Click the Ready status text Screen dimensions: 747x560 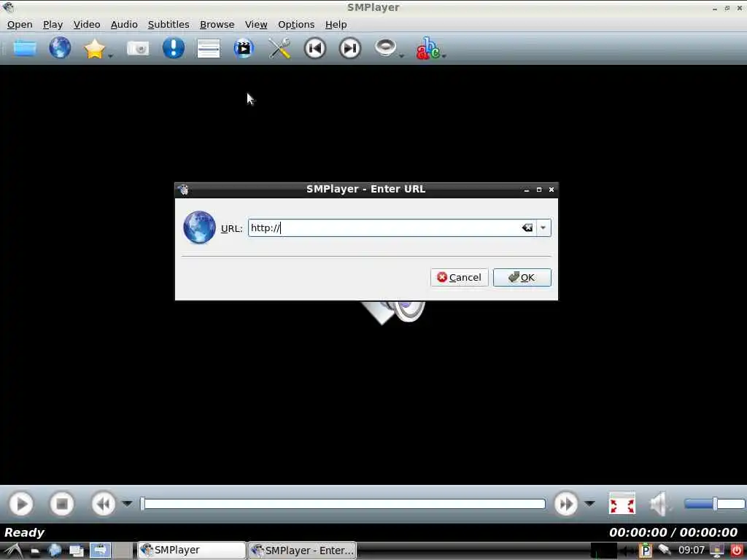coord(24,532)
